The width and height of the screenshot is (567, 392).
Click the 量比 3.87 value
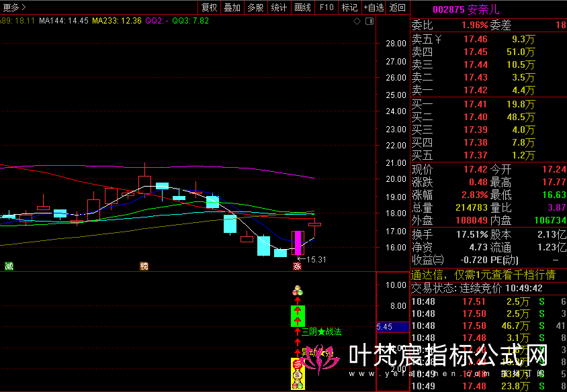pos(557,207)
